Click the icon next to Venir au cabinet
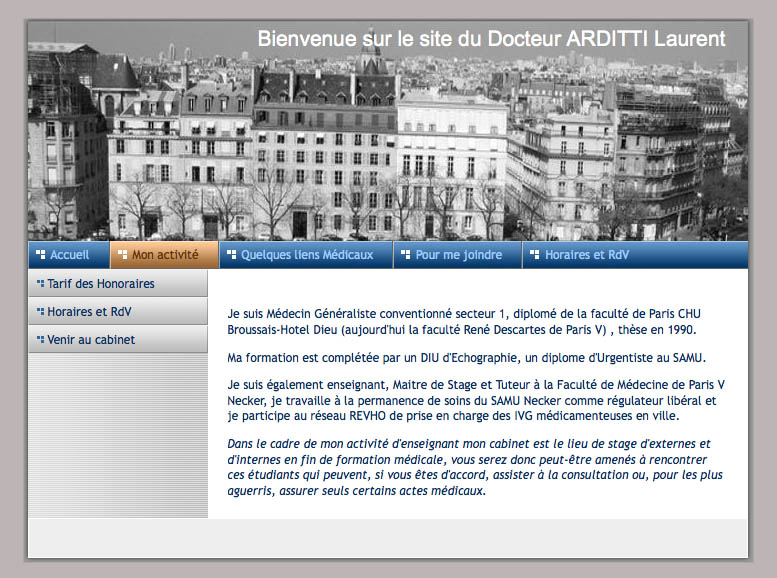This screenshot has height=578, width=777. click(x=40, y=340)
